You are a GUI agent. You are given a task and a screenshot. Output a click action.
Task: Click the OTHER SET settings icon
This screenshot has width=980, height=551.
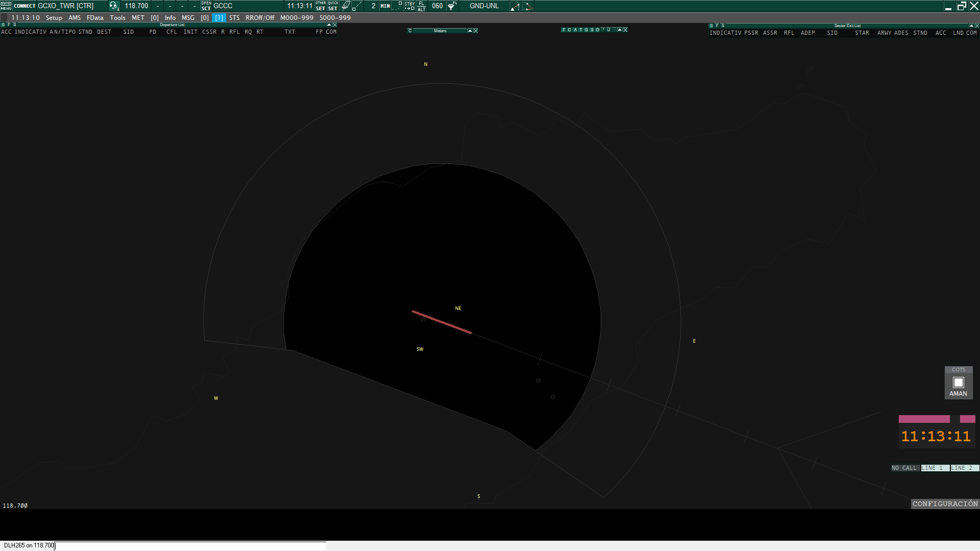[x=320, y=6]
